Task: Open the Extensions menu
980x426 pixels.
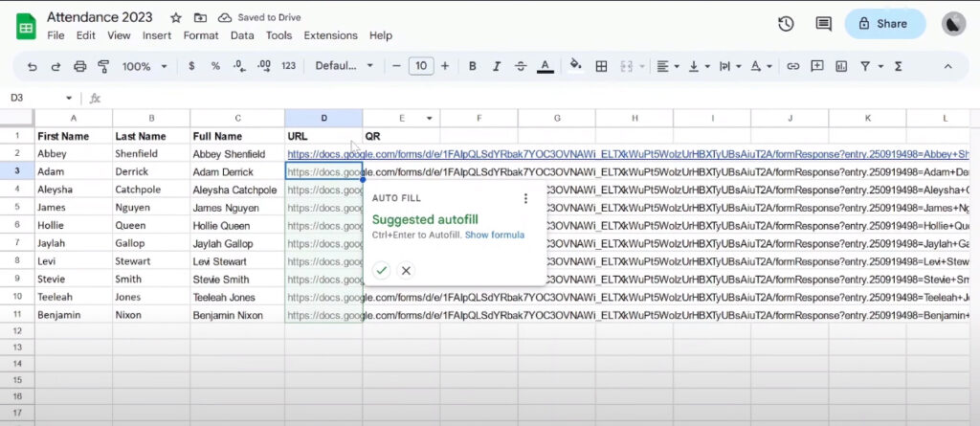Action: 330,35
